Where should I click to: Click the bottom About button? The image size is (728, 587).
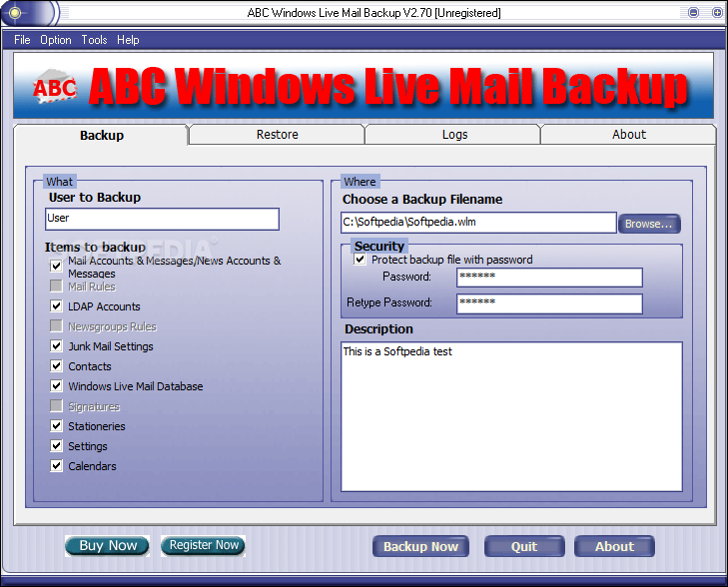point(614,547)
